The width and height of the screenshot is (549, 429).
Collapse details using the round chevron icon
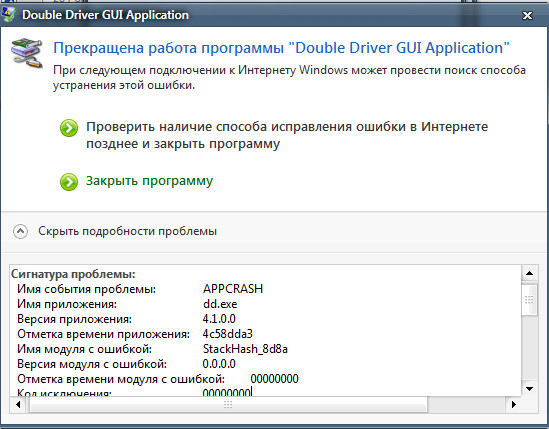tap(20, 231)
